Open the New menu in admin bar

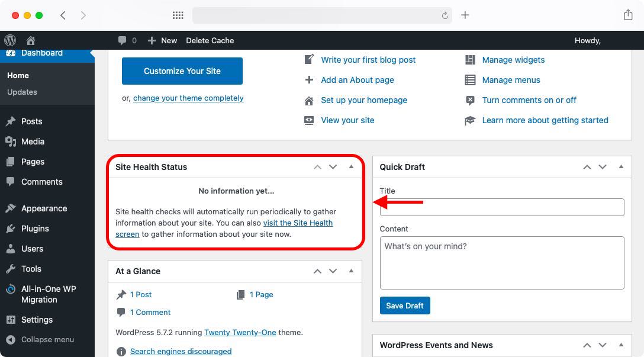162,40
